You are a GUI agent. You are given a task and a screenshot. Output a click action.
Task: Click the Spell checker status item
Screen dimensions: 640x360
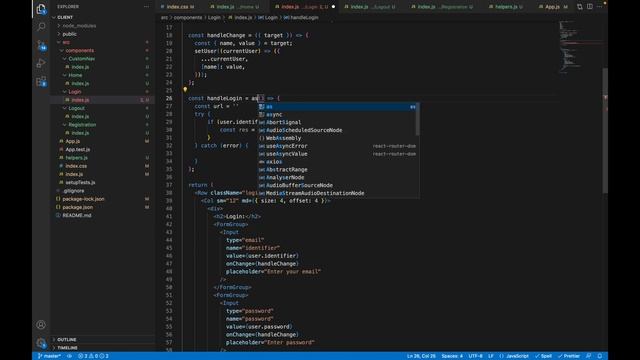point(543,356)
